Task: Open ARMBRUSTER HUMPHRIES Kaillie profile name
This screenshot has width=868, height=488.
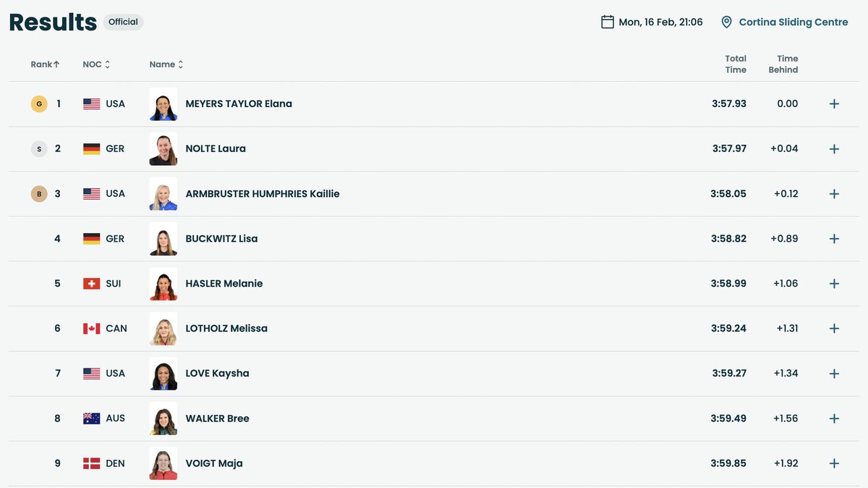Action: tap(263, 193)
